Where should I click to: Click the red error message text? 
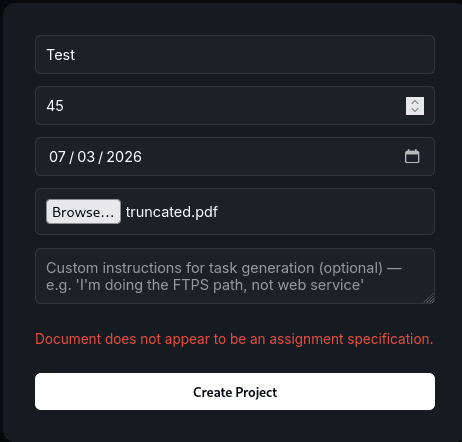(234, 339)
